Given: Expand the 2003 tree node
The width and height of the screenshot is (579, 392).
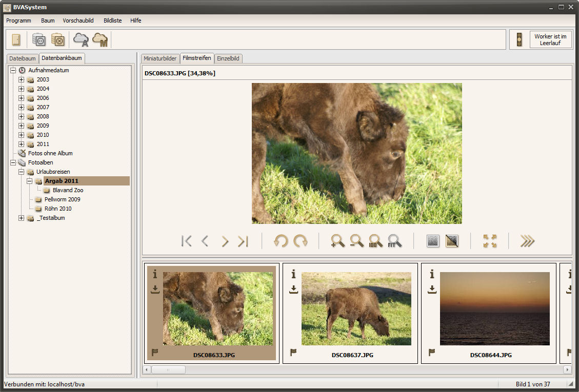Looking at the screenshot, I should click(22, 79).
